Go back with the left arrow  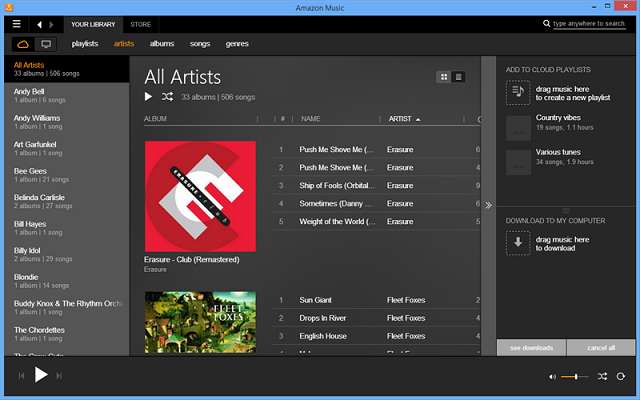point(40,23)
